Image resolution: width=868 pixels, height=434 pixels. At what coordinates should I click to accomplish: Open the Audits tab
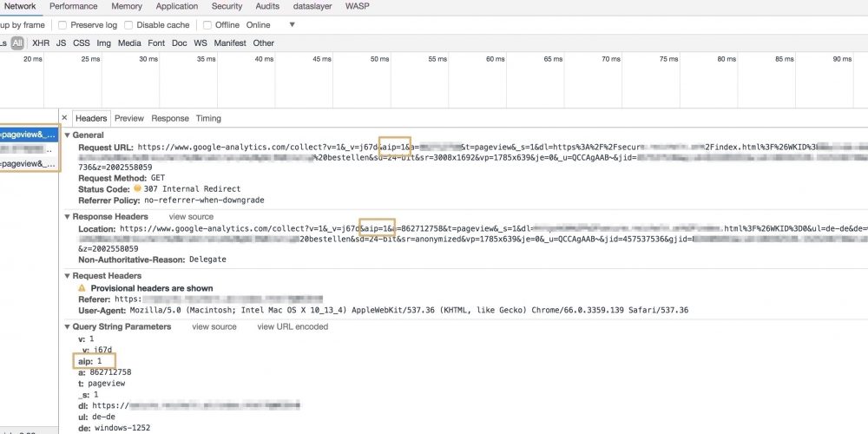[x=267, y=7]
